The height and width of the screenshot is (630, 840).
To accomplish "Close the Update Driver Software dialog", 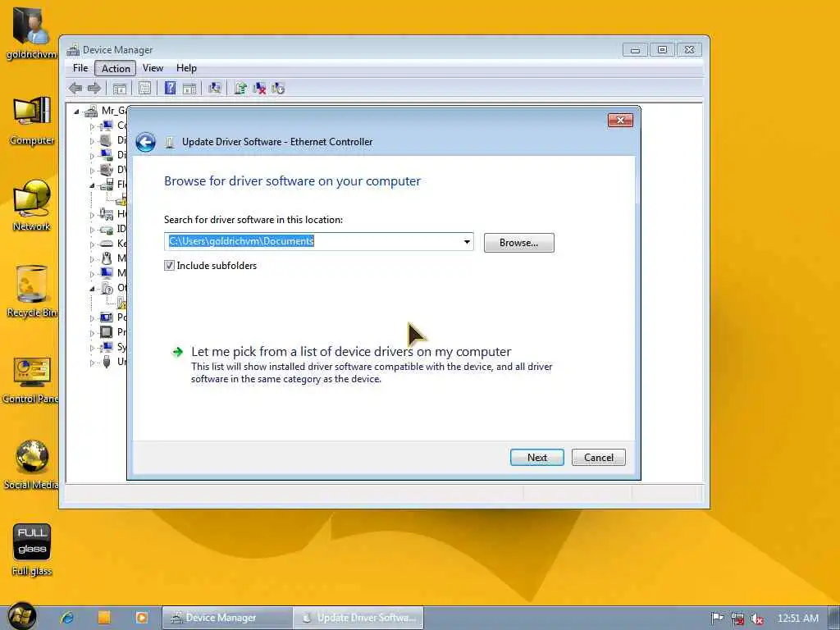I will click(x=620, y=120).
